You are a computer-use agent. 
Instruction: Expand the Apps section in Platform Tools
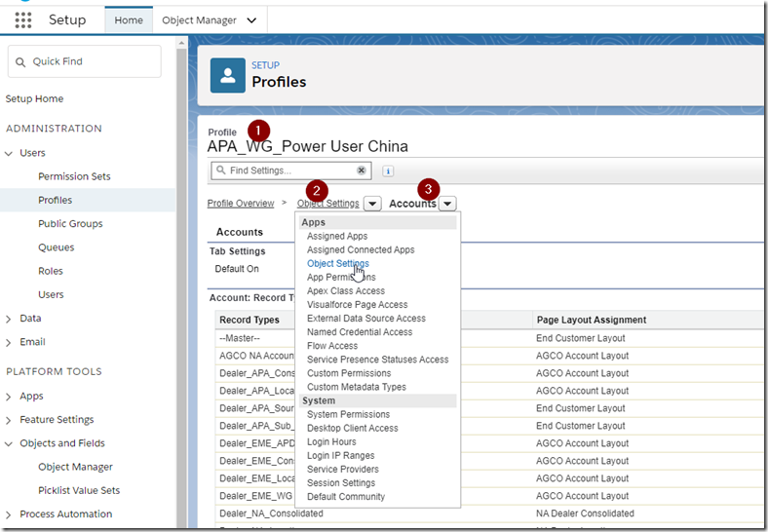pyautogui.click(x=9, y=397)
